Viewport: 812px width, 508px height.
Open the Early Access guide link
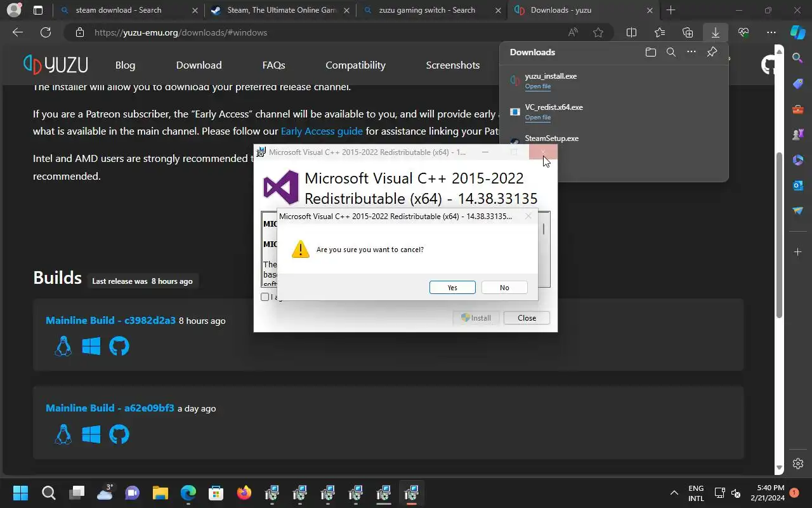322,131
